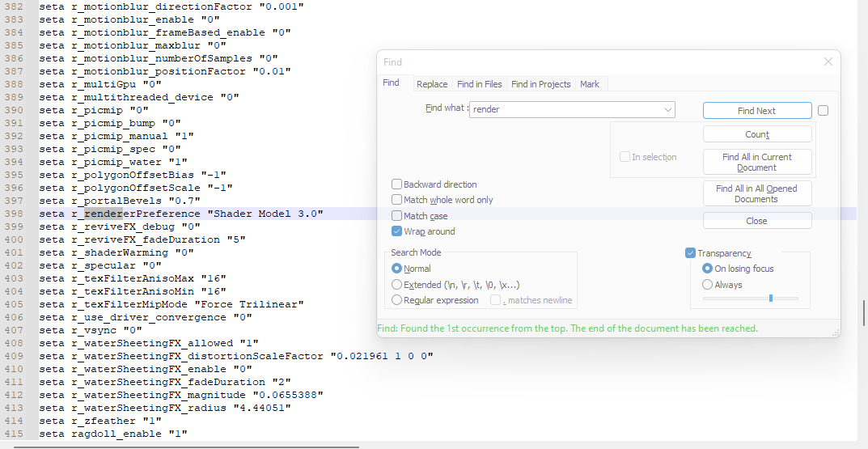Image resolution: width=868 pixels, height=449 pixels.
Task: Tick the small checkbox beside Find Next
Action: click(x=823, y=111)
